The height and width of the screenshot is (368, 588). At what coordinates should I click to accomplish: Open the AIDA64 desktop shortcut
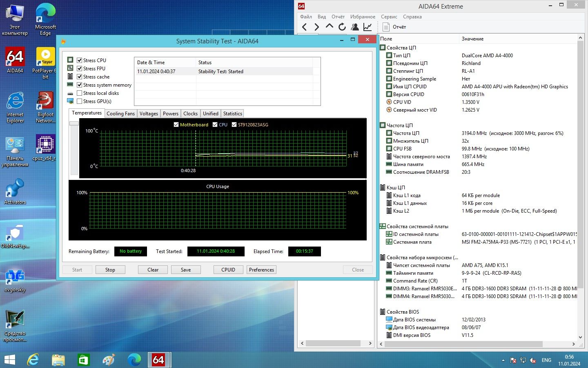pos(15,60)
